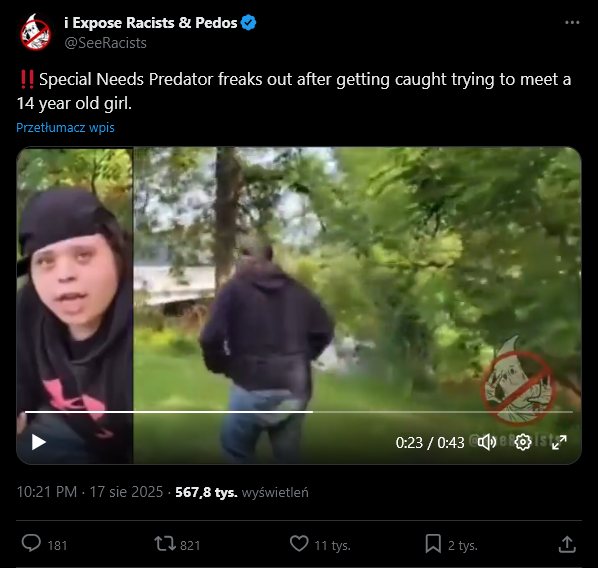
Task: Open video settings gear icon
Action: [522, 442]
